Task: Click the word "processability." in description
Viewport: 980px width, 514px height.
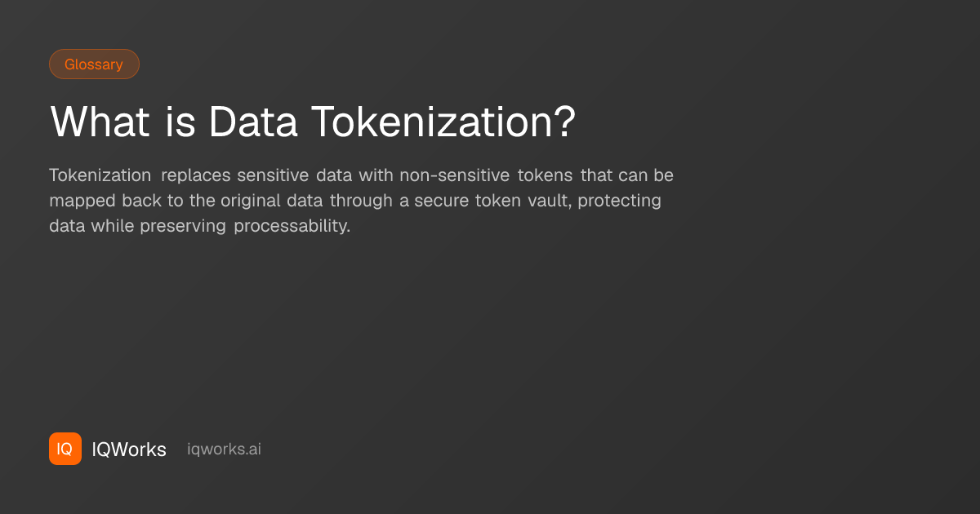Action: click(x=292, y=226)
